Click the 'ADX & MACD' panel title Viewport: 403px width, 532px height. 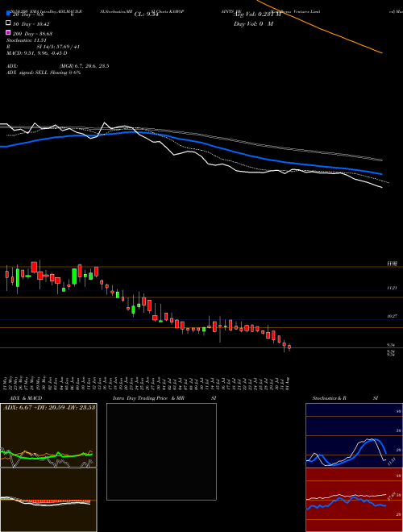pyautogui.click(x=26, y=398)
